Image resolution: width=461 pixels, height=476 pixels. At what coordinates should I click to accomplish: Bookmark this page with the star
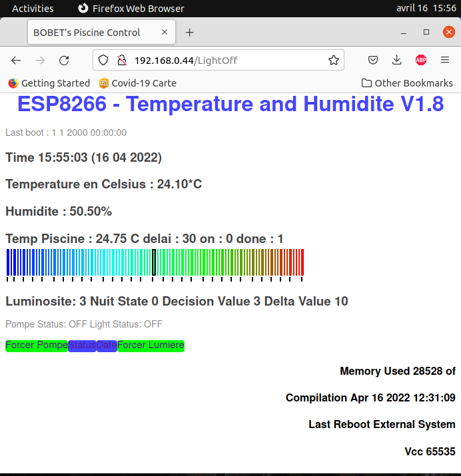(334, 60)
